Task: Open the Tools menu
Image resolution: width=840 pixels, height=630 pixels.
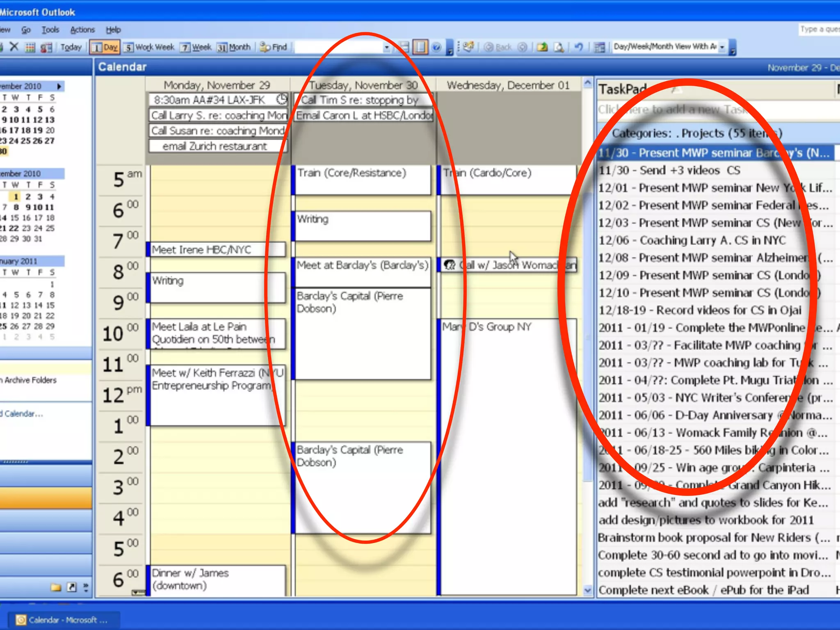Action: coord(50,30)
